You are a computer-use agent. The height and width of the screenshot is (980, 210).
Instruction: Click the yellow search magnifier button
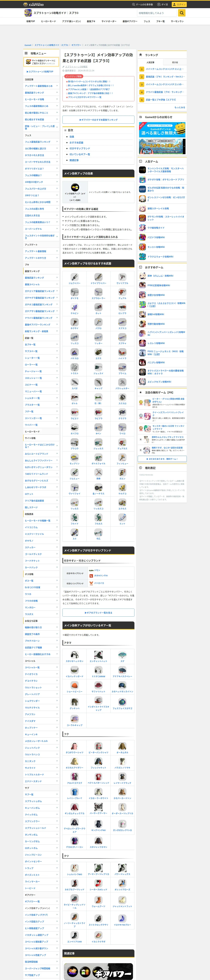pos(182,13)
